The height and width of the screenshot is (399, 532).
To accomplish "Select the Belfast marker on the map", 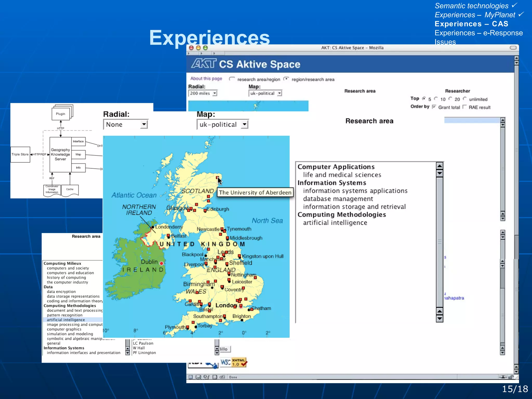I will [168, 236].
